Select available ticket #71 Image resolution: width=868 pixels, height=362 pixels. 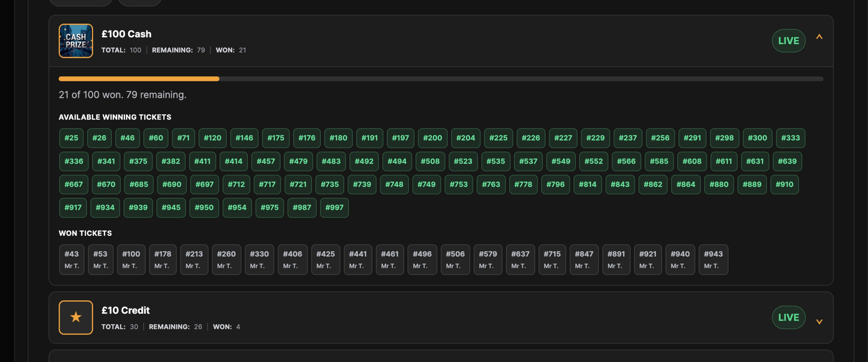pos(183,138)
